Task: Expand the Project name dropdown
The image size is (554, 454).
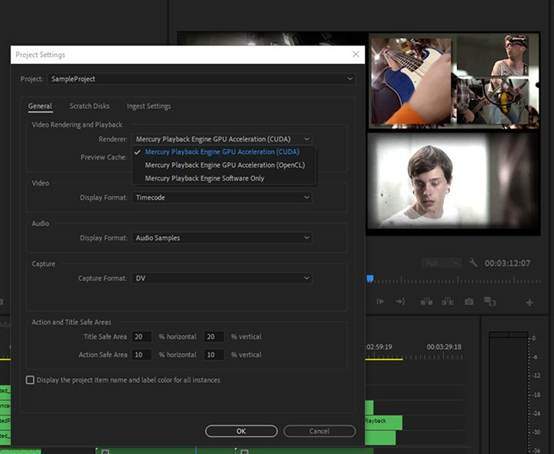Action: [202, 79]
